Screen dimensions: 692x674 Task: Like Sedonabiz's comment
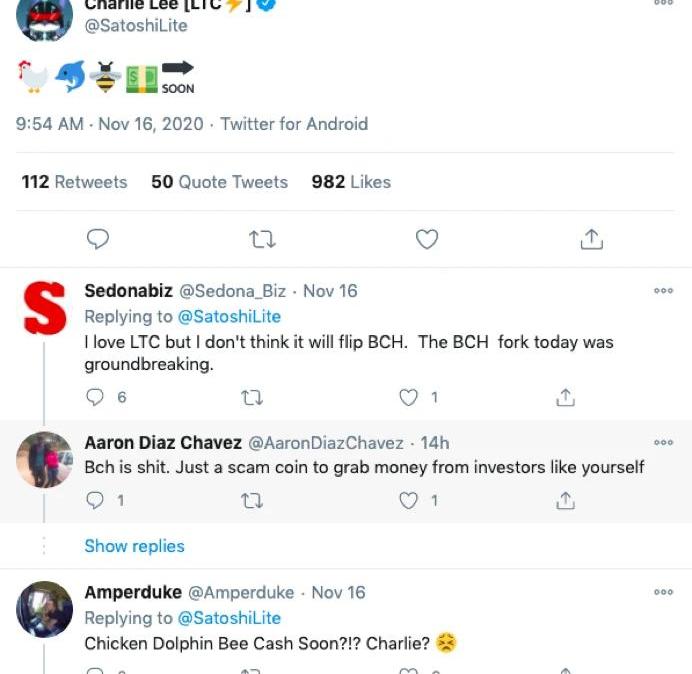pyautogui.click(x=409, y=397)
